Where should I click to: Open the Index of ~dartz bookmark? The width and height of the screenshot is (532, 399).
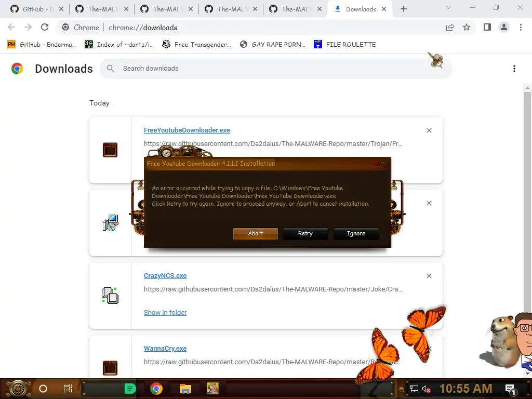coord(119,45)
